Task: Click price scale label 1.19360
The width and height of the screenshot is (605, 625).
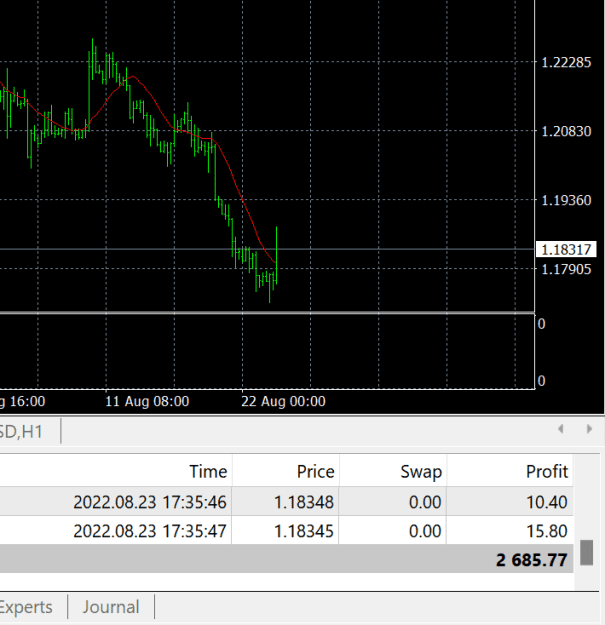Action: [566, 200]
